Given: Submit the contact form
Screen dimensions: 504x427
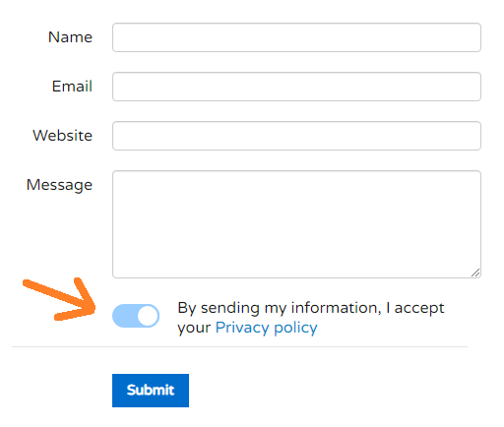Looking at the screenshot, I should (151, 391).
